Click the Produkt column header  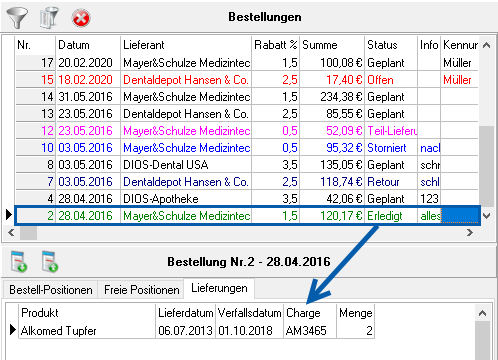(x=87, y=313)
